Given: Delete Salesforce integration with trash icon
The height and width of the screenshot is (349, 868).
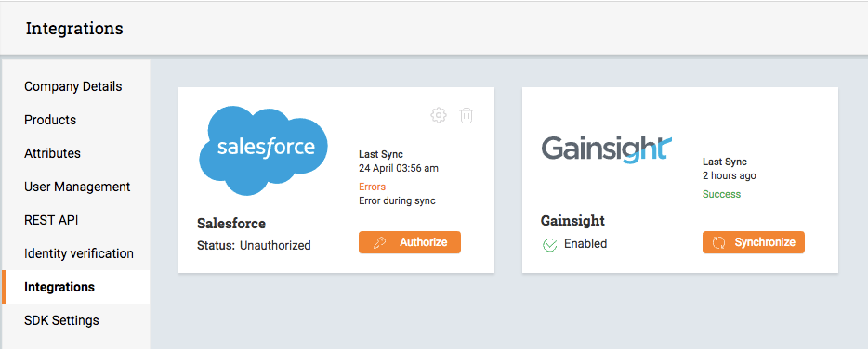Looking at the screenshot, I should point(467,115).
